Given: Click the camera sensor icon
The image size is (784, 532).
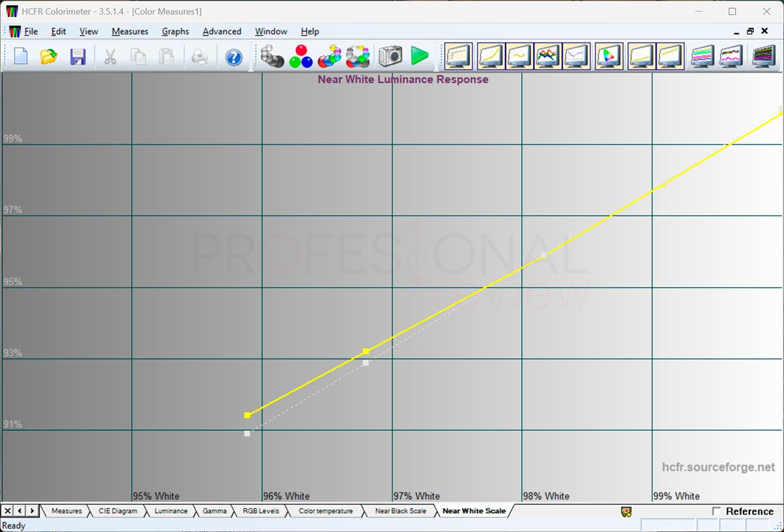Looking at the screenshot, I should tap(391, 56).
